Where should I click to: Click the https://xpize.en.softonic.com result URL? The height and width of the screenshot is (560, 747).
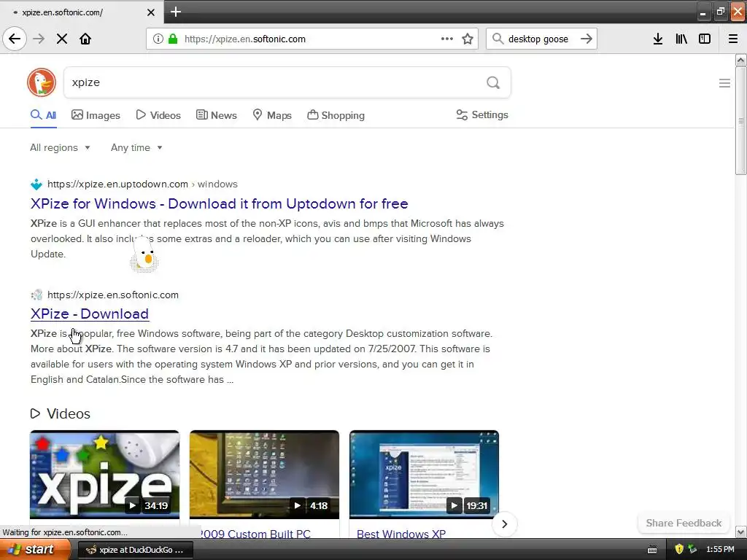pos(113,295)
